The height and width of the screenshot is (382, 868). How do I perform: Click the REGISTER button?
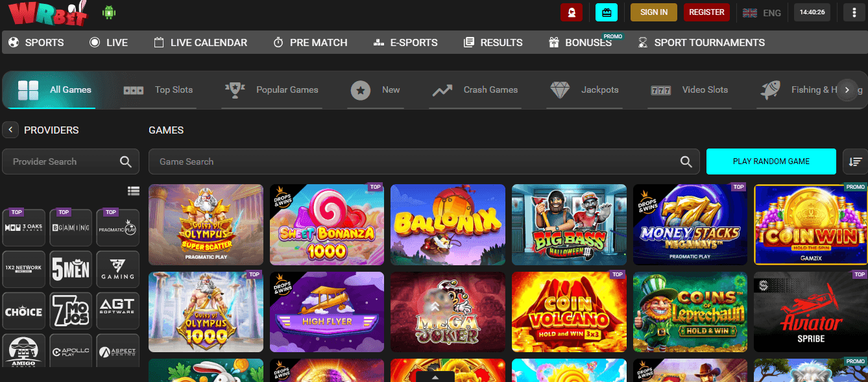pyautogui.click(x=706, y=12)
